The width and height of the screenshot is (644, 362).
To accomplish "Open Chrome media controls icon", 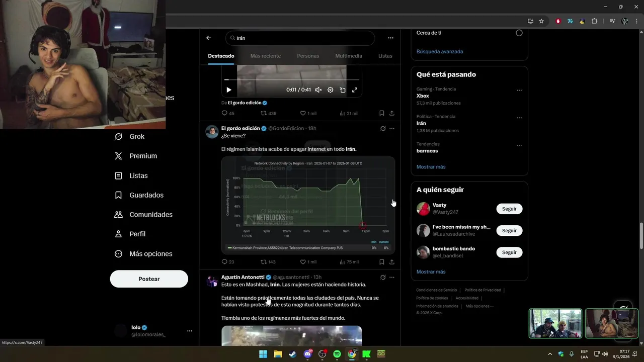I will point(612,21).
